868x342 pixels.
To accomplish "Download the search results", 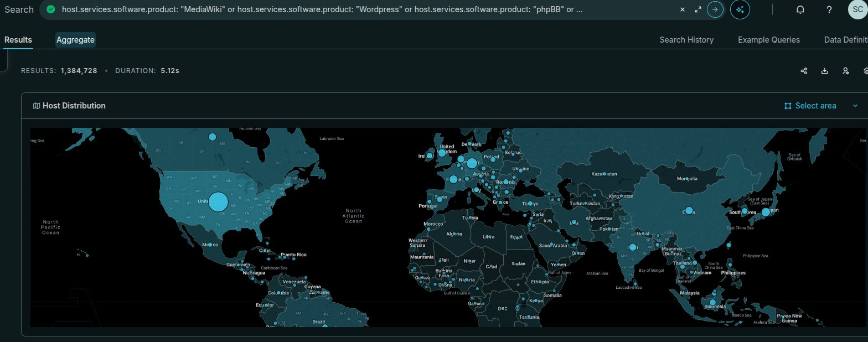I will 825,71.
